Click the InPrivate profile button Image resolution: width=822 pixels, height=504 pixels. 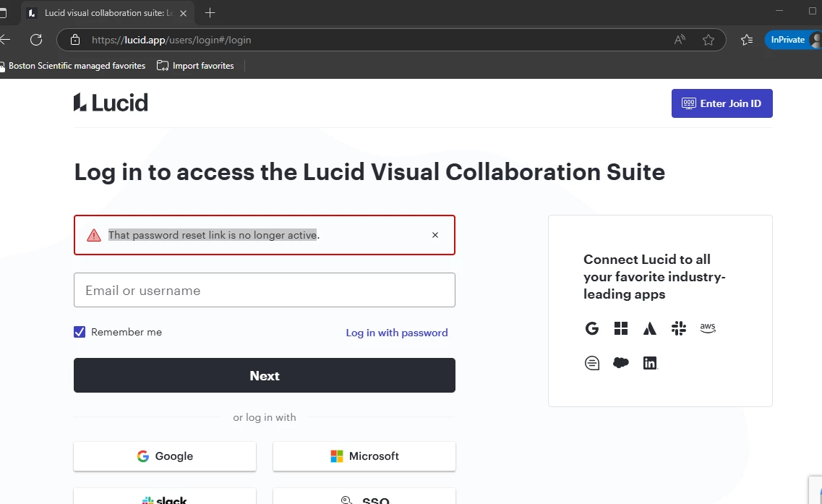click(793, 40)
